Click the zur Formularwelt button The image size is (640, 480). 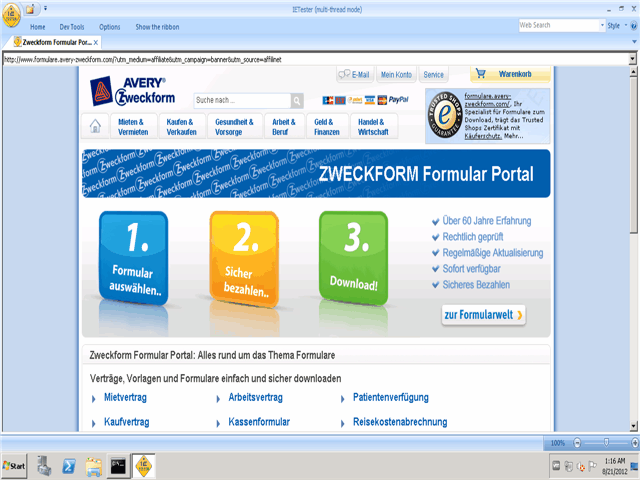[x=484, y=315]
